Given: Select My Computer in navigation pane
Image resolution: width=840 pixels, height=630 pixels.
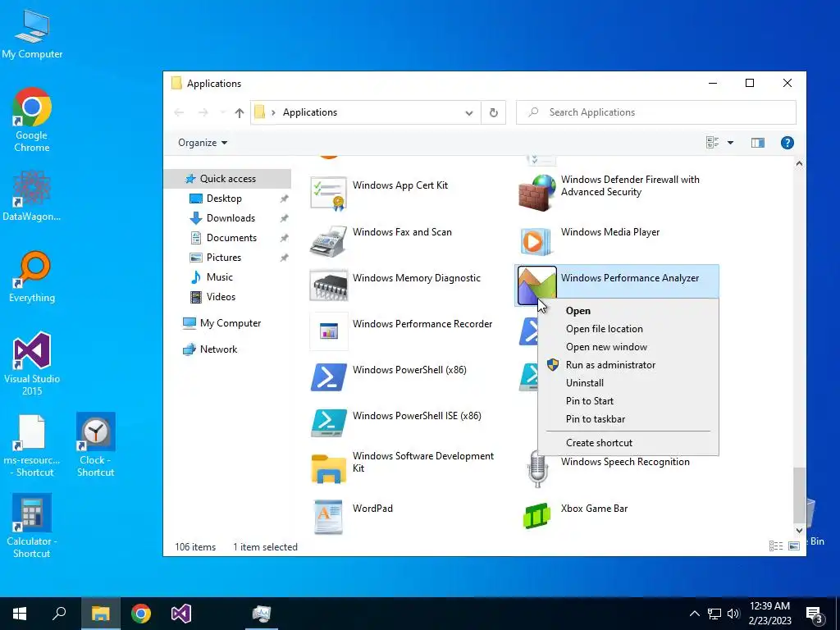Looking at the screenshot, I should 231,323.
